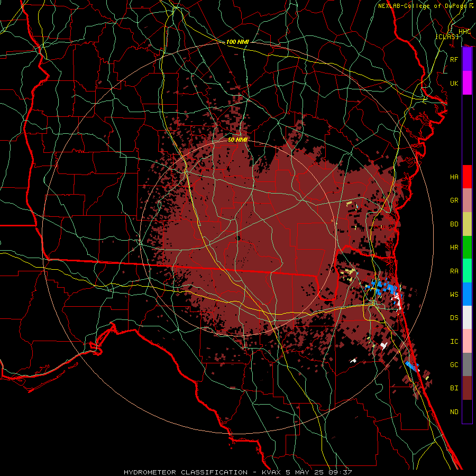Select the GC gray legend swatch
The image size is (476, 476).
click(467, 364)
